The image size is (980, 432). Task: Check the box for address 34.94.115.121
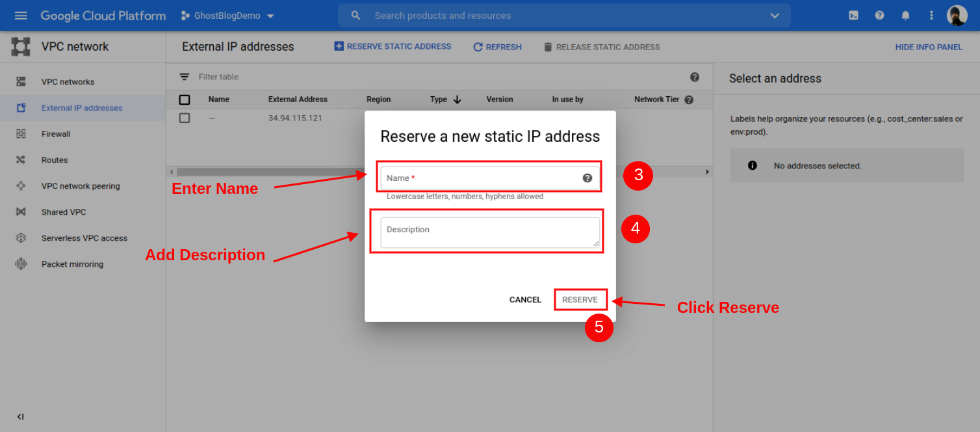point(185,118)
